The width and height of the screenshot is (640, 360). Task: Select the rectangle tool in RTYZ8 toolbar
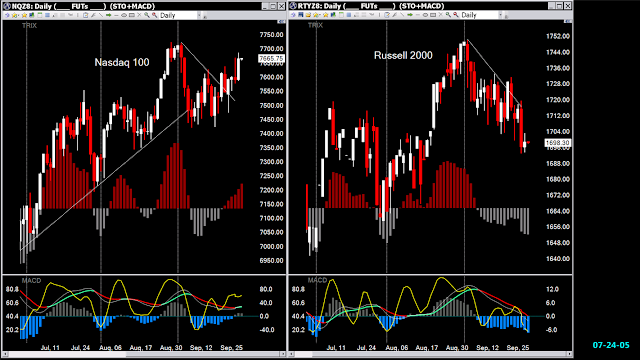pyautogui.click(x=433, y=15)
